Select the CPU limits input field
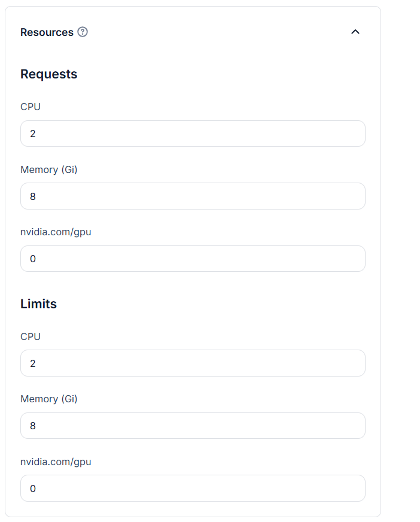The image size is (420, 522). pos(193,363)
